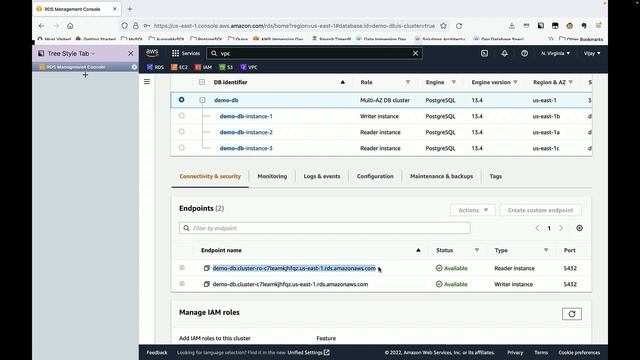
Task: Bookmark this page with star icon
Action: click(443, 26)
